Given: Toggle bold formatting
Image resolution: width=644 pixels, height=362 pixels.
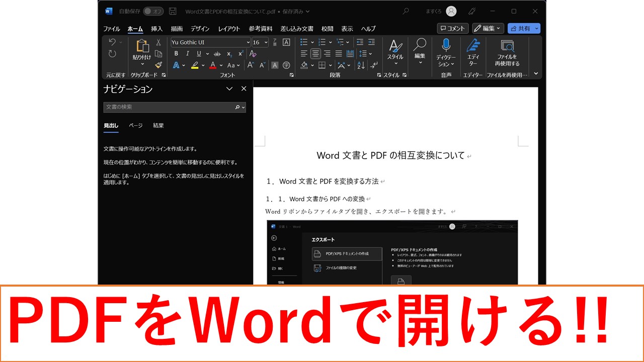Looking at the screenshot, I should 176,54.
